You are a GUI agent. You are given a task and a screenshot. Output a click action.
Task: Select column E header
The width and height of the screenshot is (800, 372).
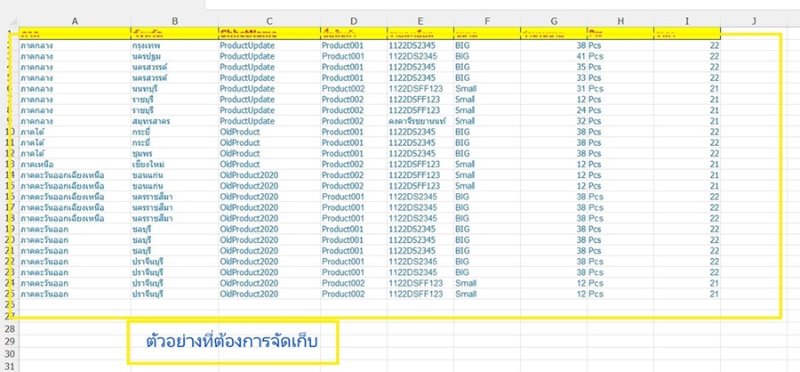[x=420, y=21]
